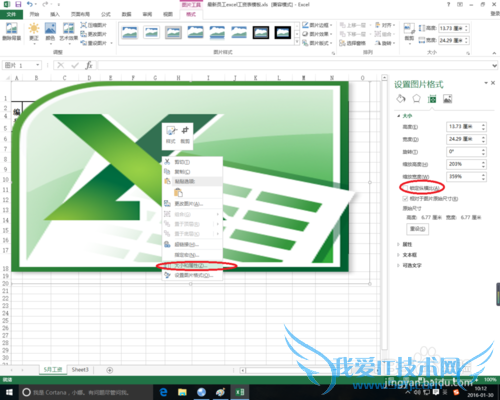Open size dialog launcher in 大小 group
The width and height of the screenshot is (500, 400).
click(x=468, y=53)
